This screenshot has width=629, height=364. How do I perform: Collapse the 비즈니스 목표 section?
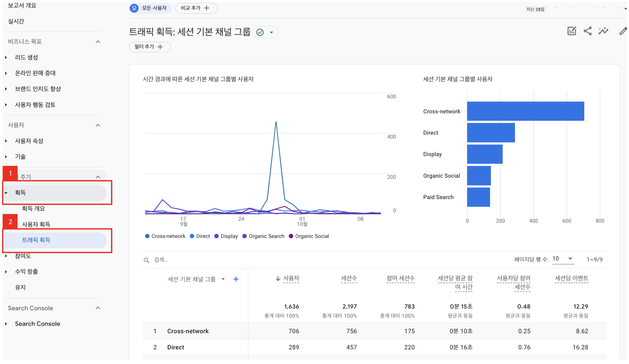[x=98, y=41]
